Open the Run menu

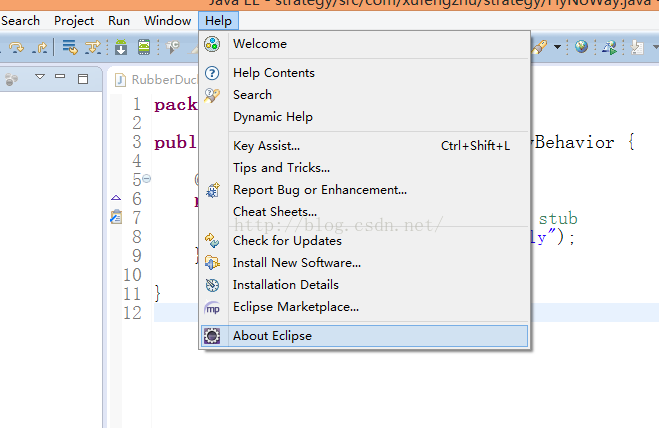click(119, 21)
